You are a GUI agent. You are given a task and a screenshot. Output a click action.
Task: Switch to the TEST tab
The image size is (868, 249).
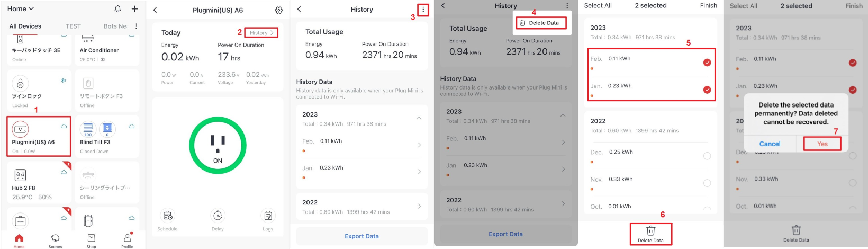[x=73, y=26]
